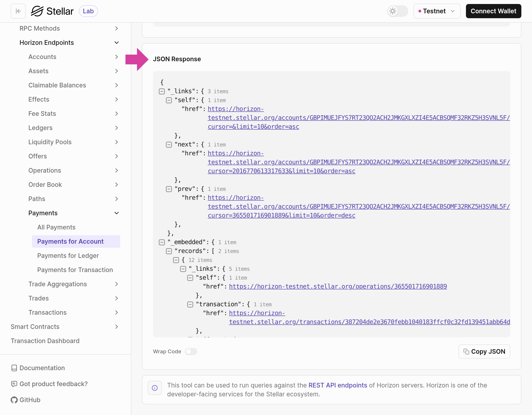Screen dimensions: 532x415
Task: Open Documentation via book icon
Action: 14,368
